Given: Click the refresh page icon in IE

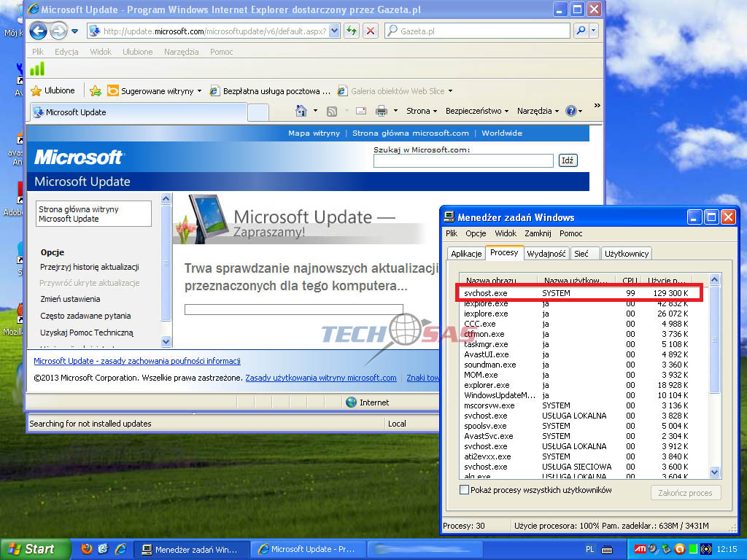Looking at the screenshot, I should [352, 31].
